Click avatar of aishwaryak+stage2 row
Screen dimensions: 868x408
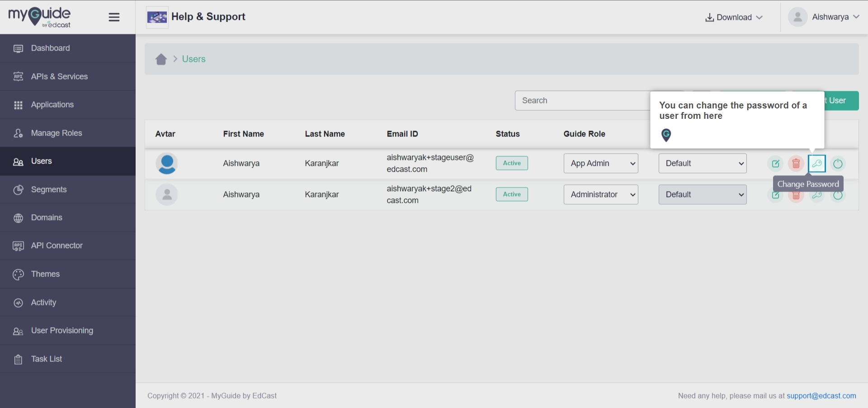[167, 195]
